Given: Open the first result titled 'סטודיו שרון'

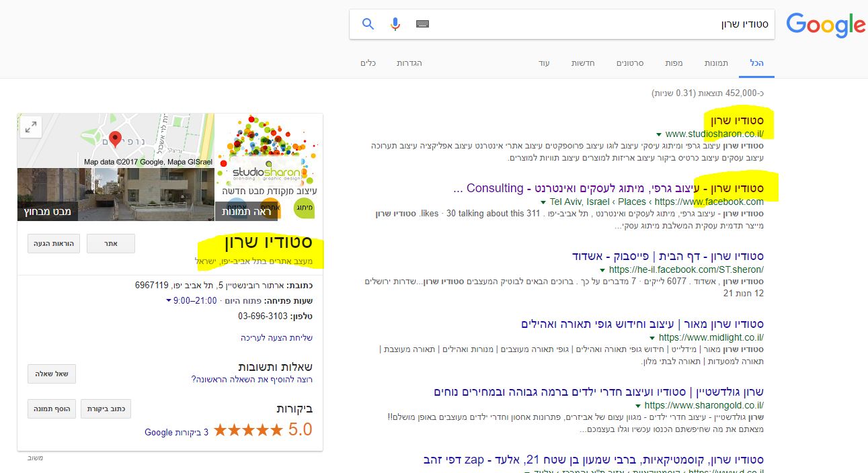Looking at the screenshot, I should pyautogui.click(x=737, y=120).
